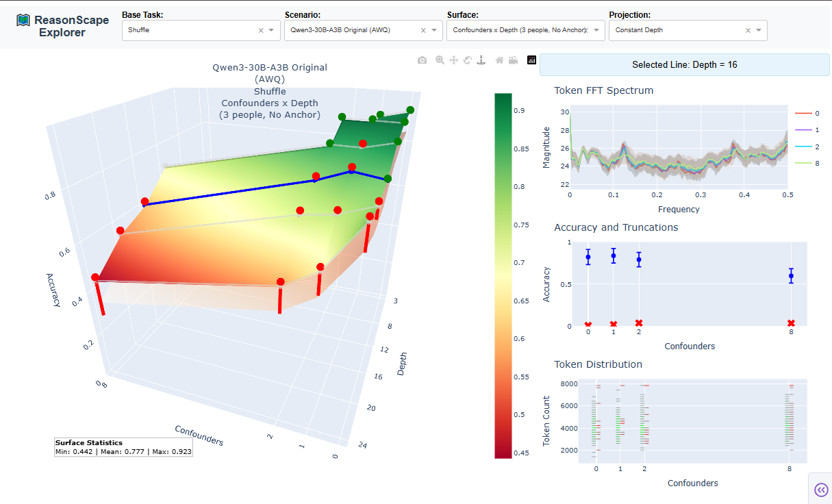Clear the Base Task selection 'Shuffle'
Viewport: 832px width, 504px height.
tap(261, 30)
